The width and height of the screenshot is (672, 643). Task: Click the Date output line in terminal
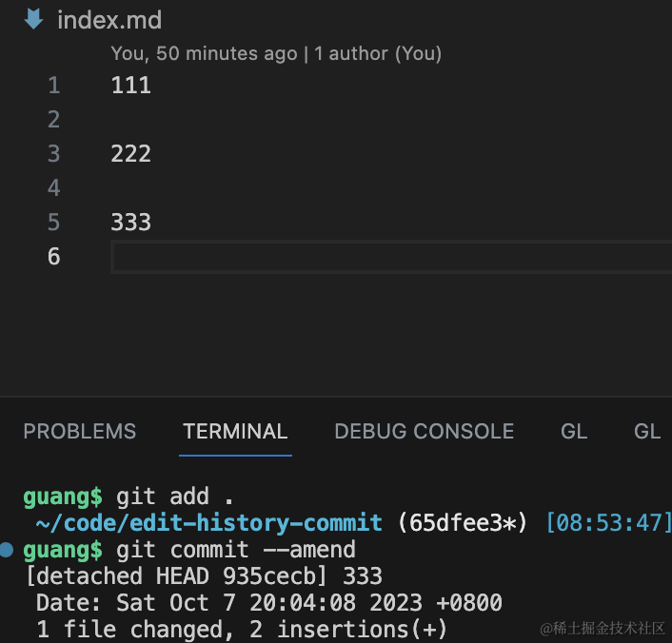coord(269,603)
